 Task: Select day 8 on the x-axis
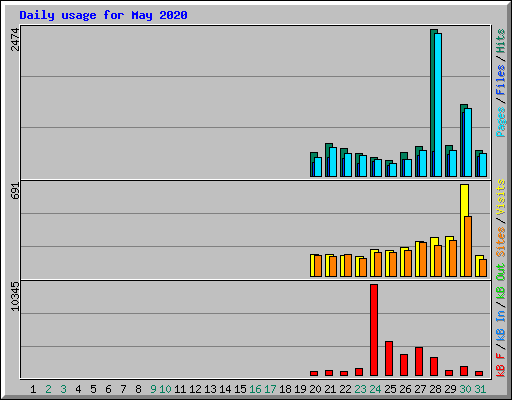[138, 389]
